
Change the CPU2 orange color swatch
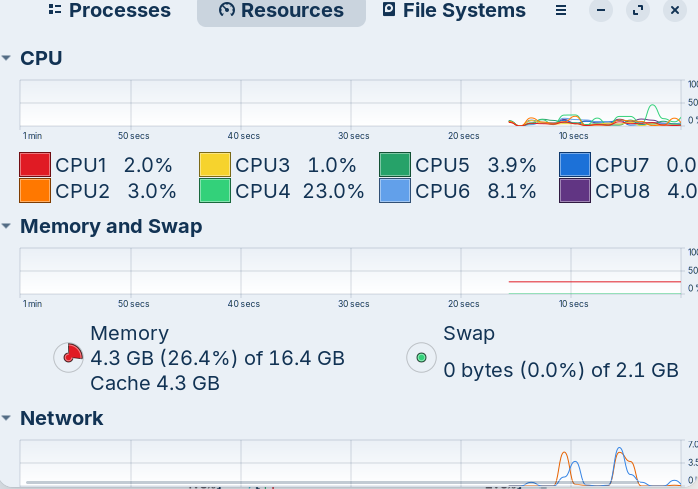click(35, 191)
